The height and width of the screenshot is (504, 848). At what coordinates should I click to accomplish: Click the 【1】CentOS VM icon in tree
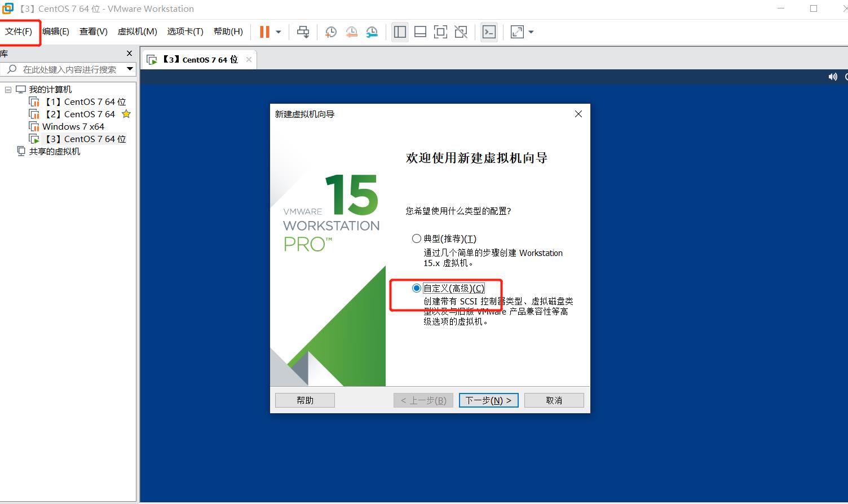(34, 102)
